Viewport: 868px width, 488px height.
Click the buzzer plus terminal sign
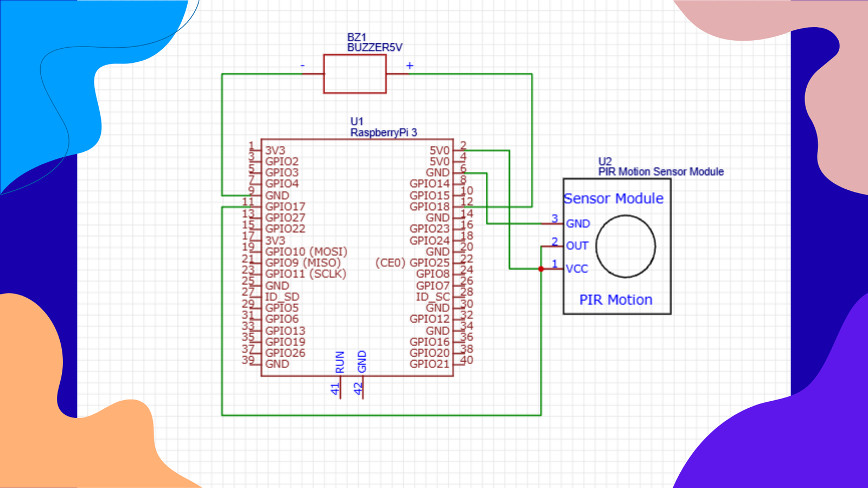coord(410,66)
